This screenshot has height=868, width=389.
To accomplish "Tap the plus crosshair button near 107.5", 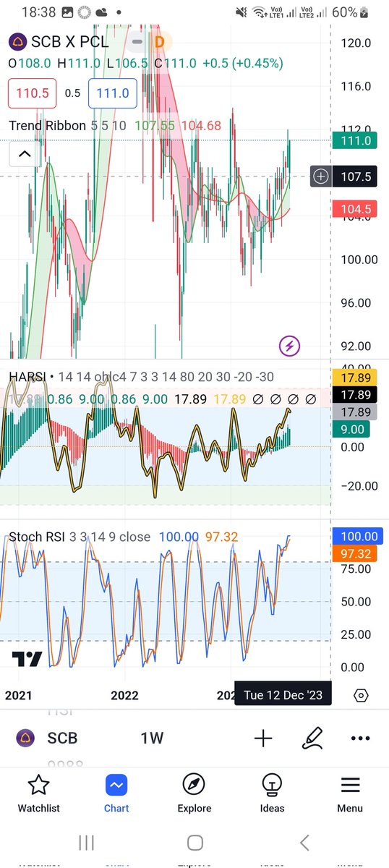I will pos(321,176).
